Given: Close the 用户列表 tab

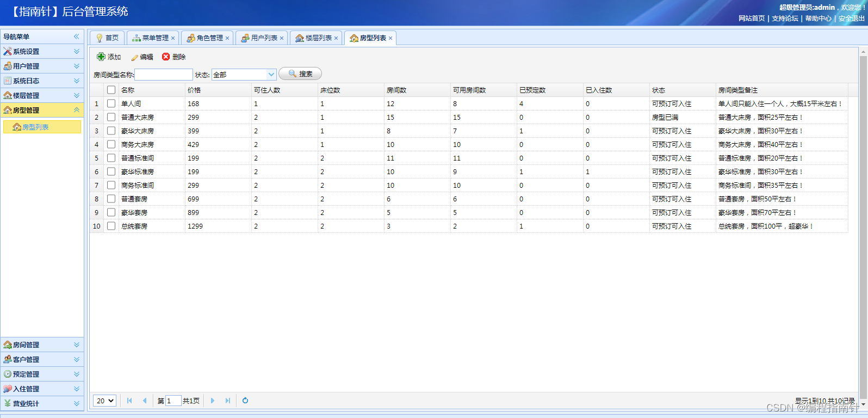Looking at the screenshot, I should tap(282, 38).
